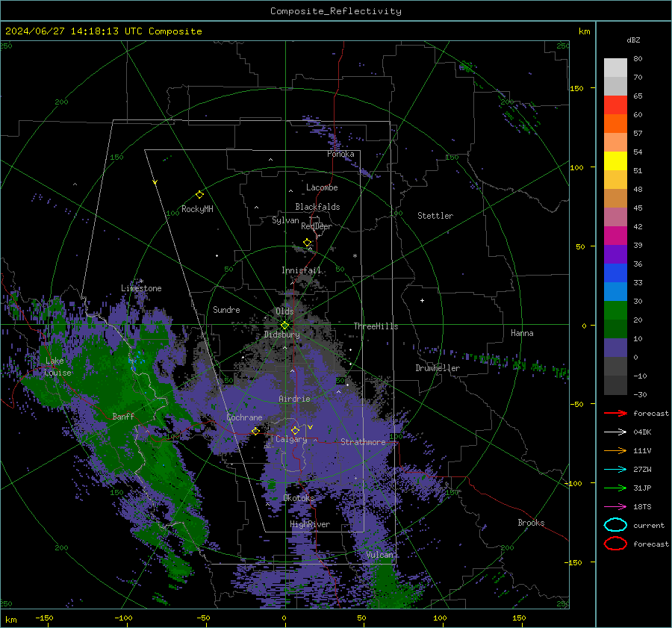Click the Drumheller city label
This screenshot has height=628, width=672.
click(x=438, y=368)
